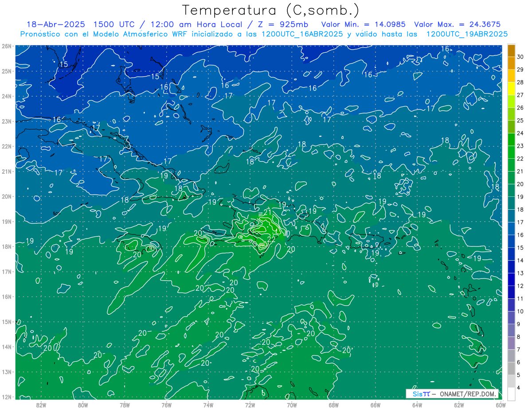The height and width of the screenshot is (411, 532).
Task: Click the '60W' longitude axis label
Action: pyautogui.click(x=501, y=405)
